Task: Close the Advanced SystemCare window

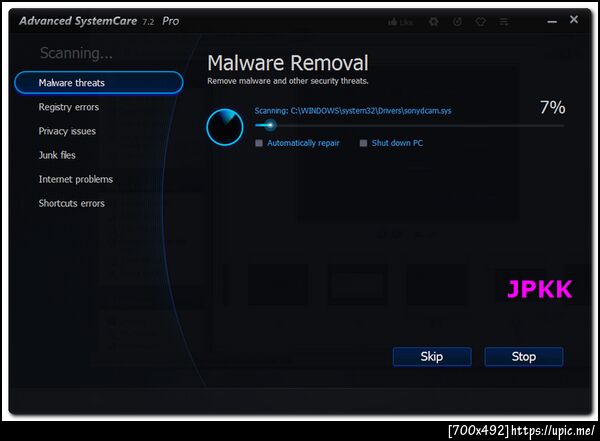Action: [x=574, y=20]
